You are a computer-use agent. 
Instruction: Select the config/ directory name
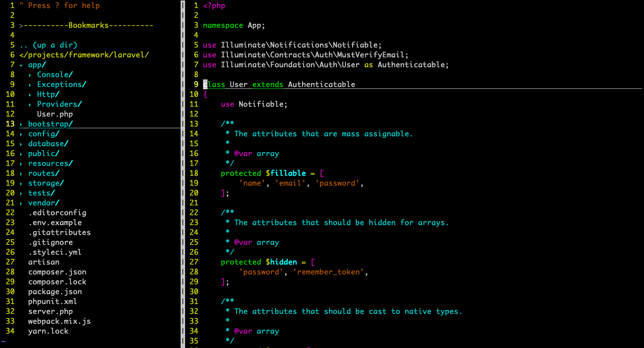(44, 134)
